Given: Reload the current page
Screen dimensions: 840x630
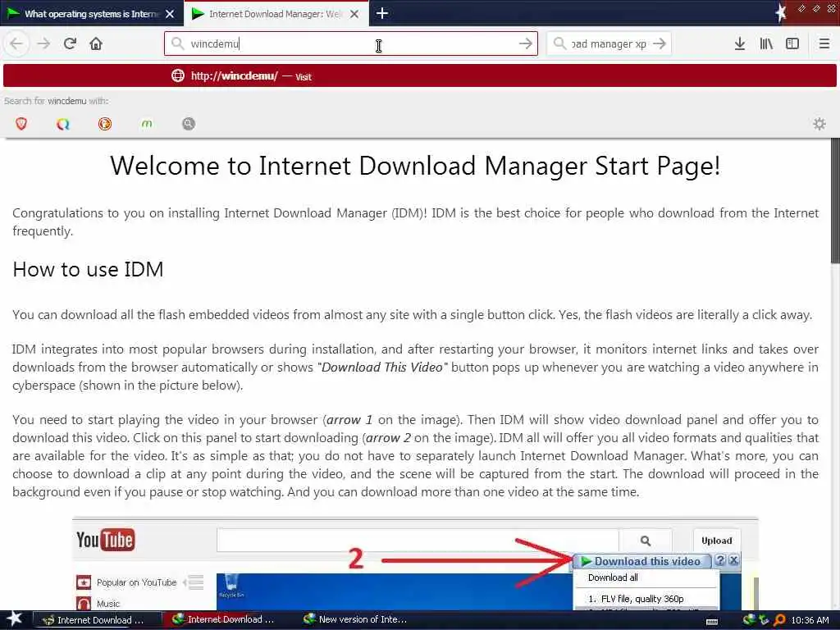Looking at the screenshot, I should 70,43.
